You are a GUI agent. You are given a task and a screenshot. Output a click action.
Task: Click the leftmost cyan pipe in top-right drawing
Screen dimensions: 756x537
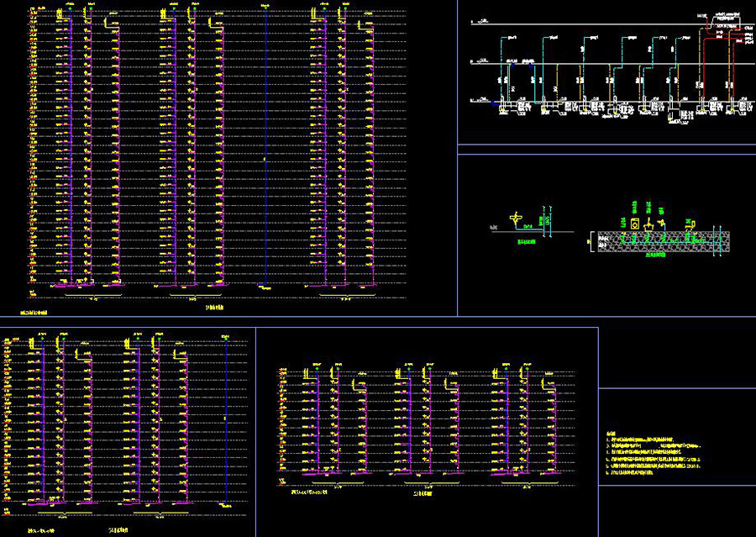tap(501, 67)
